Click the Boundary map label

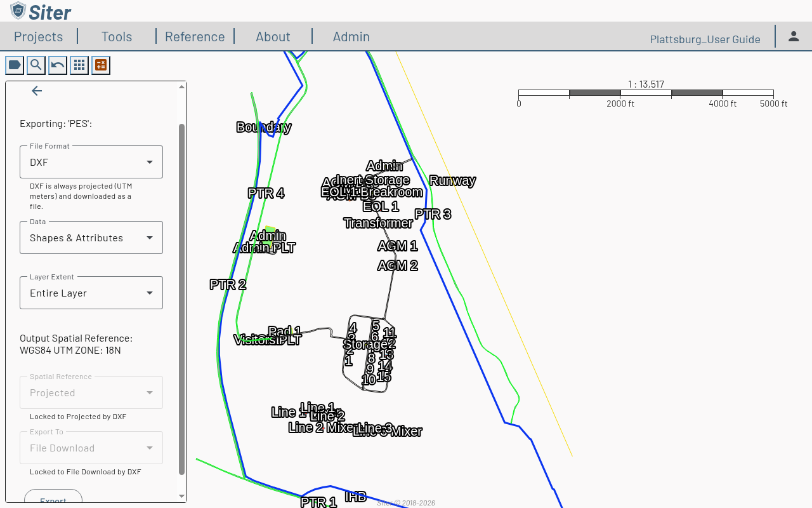[263, 127]
